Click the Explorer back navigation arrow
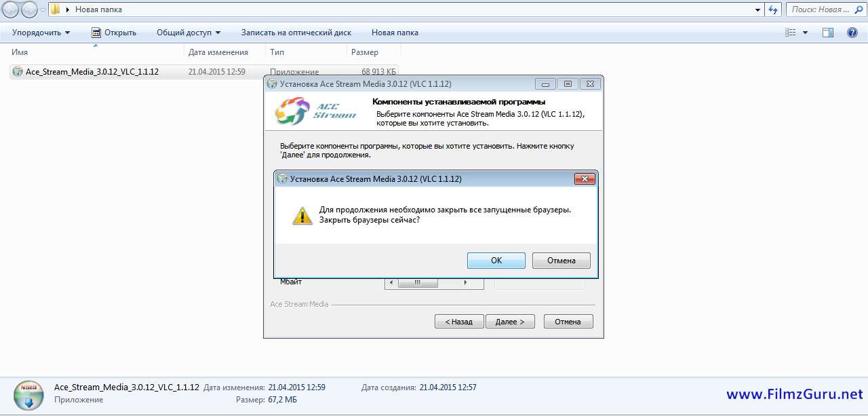The image size is (868, 416). click(12, 10)
